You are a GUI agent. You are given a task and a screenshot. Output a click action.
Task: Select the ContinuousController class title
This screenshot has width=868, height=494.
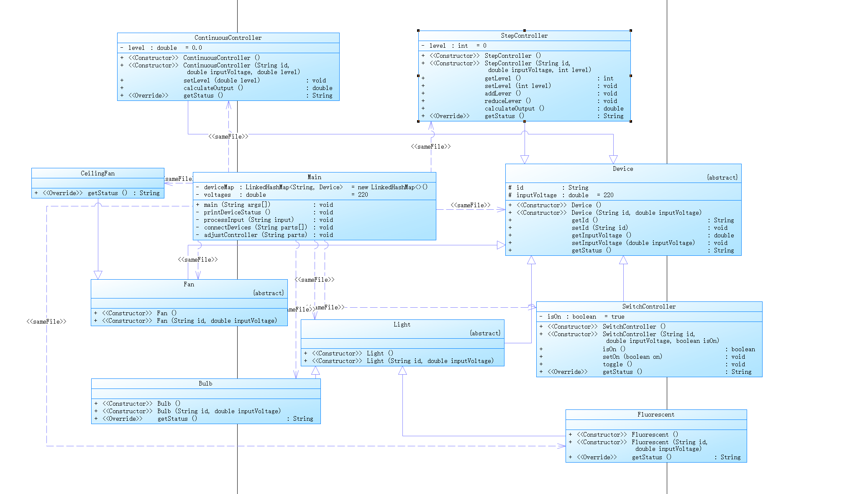(x=228, y=38)
